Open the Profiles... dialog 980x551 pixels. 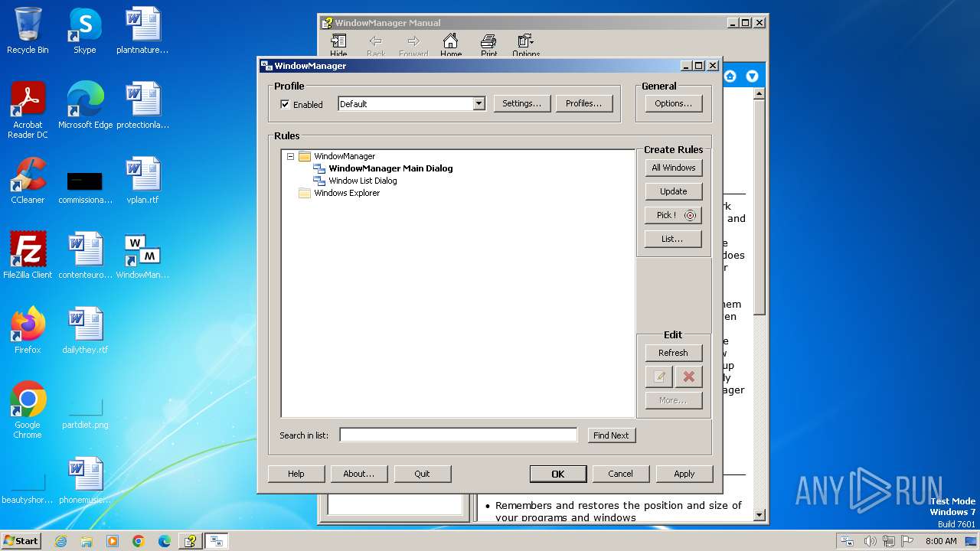click(583, 104)
